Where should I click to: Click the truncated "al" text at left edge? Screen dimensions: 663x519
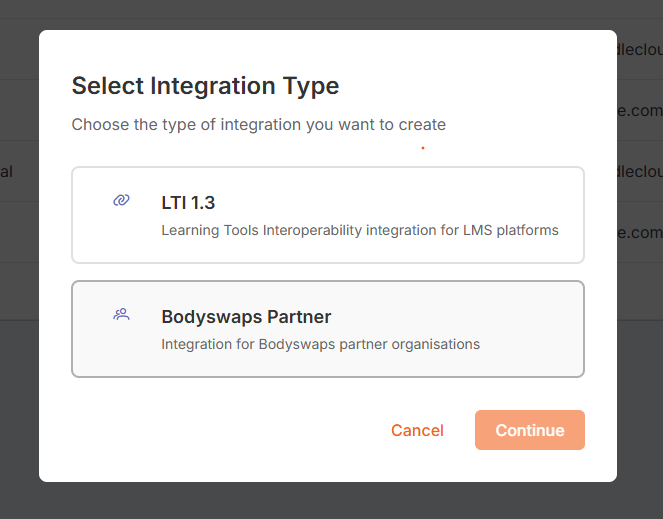[x=6, y=171]
